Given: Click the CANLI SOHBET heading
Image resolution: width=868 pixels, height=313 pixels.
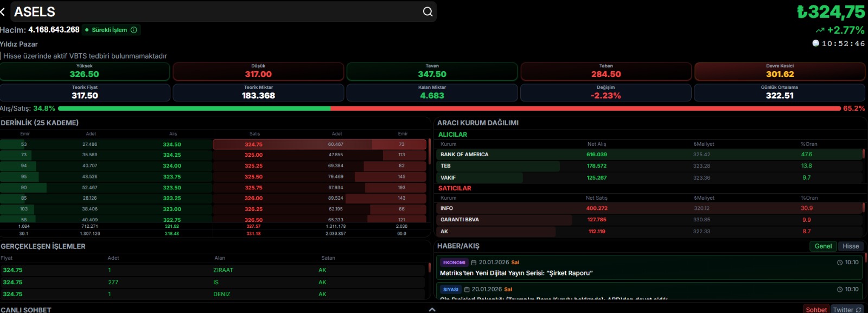Looking at the screenshot, I should point(26,310).
